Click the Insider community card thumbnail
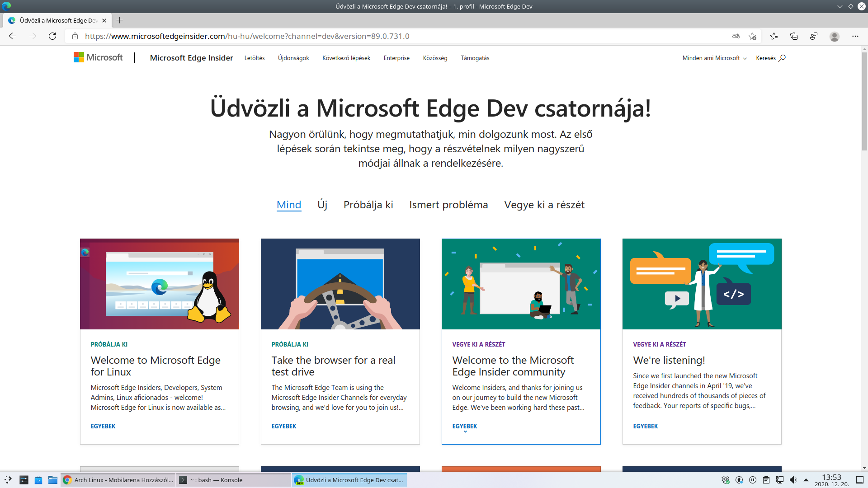The image size is (868, 488). click(x=521, y=284)
